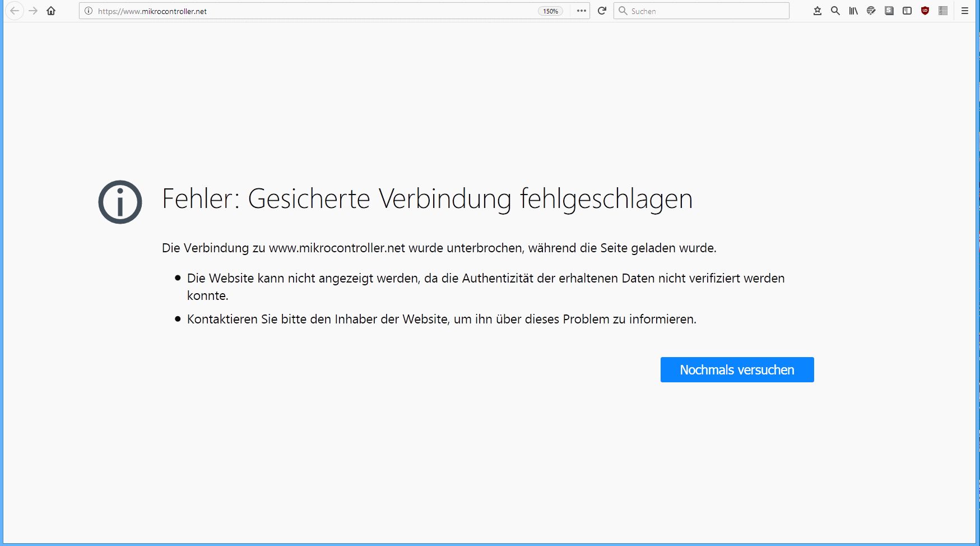Click the Nochmals versuchen button

(x=737, y=370)
